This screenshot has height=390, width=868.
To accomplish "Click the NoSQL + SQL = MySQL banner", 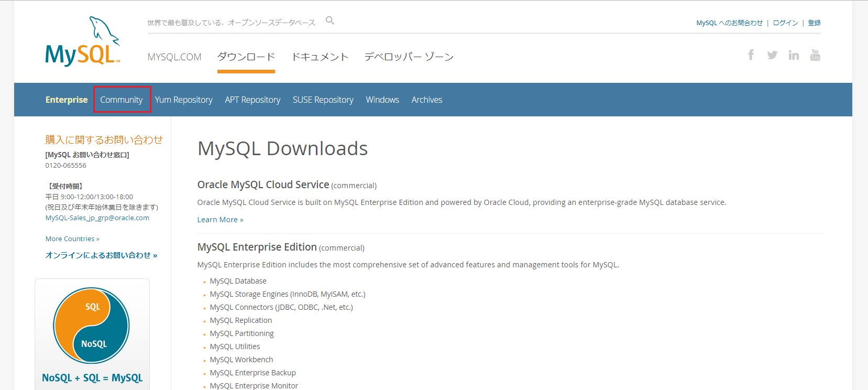I will point(92,334).
